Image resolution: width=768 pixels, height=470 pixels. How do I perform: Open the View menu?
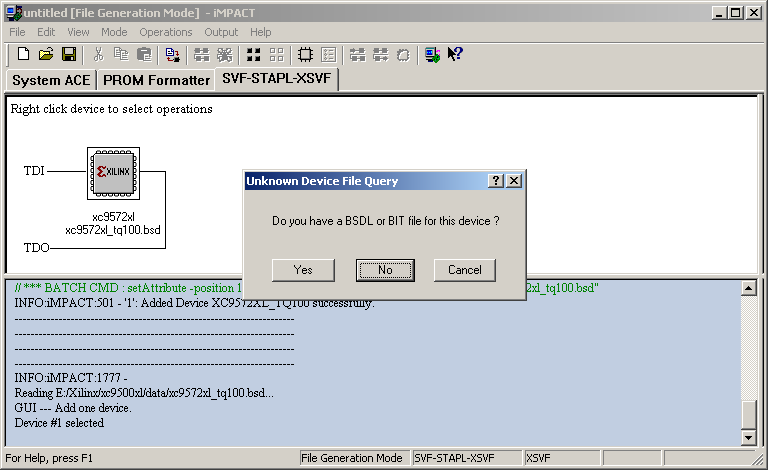pyautogui.click(x=78, y=32)
